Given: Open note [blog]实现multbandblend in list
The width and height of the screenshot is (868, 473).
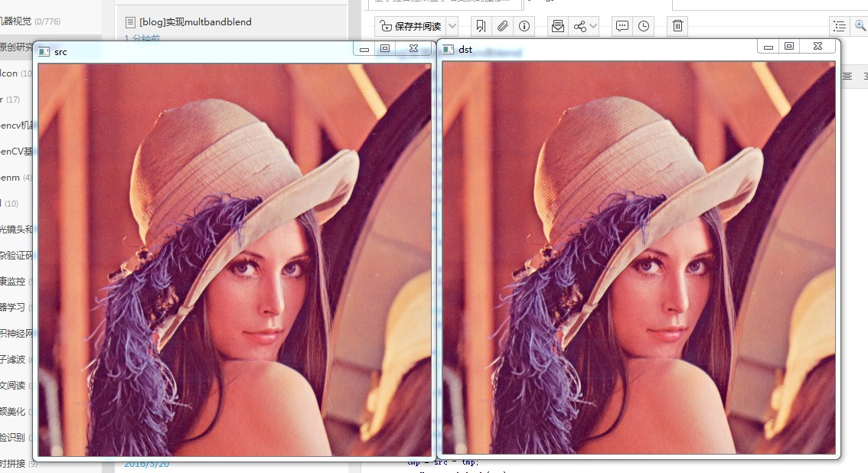Looking at the screenshot, I should (x=195, y=22).
